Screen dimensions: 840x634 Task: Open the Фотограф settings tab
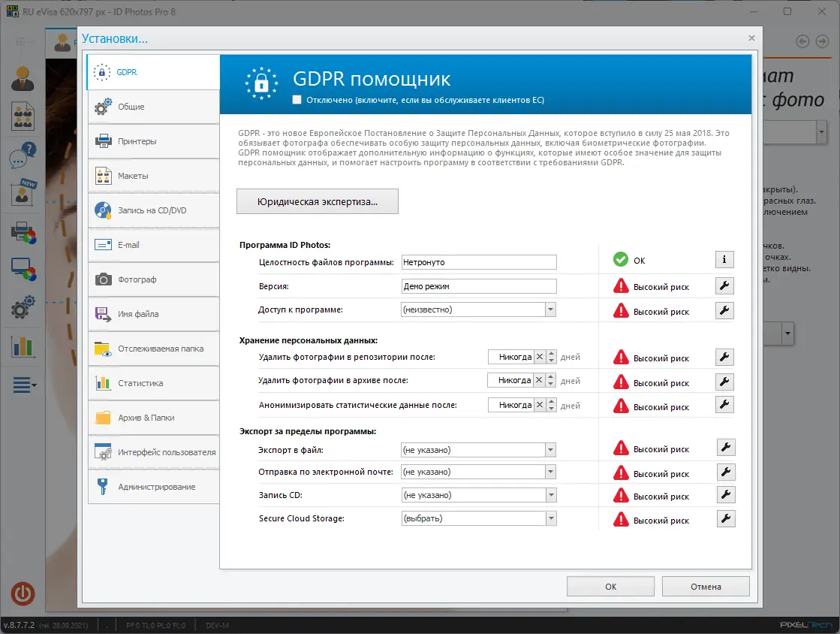click(153, 279)
